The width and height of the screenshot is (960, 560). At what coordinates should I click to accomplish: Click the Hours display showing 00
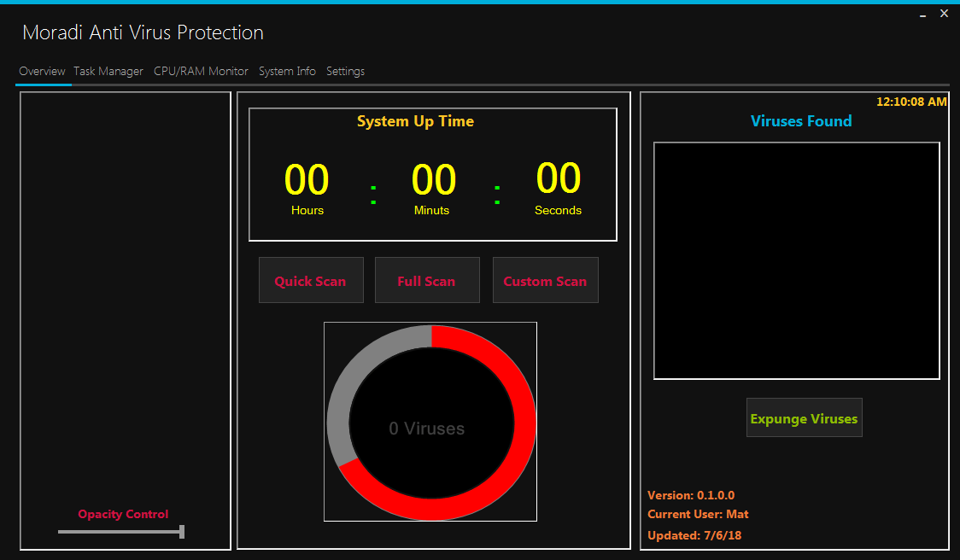tap(307, 179)
